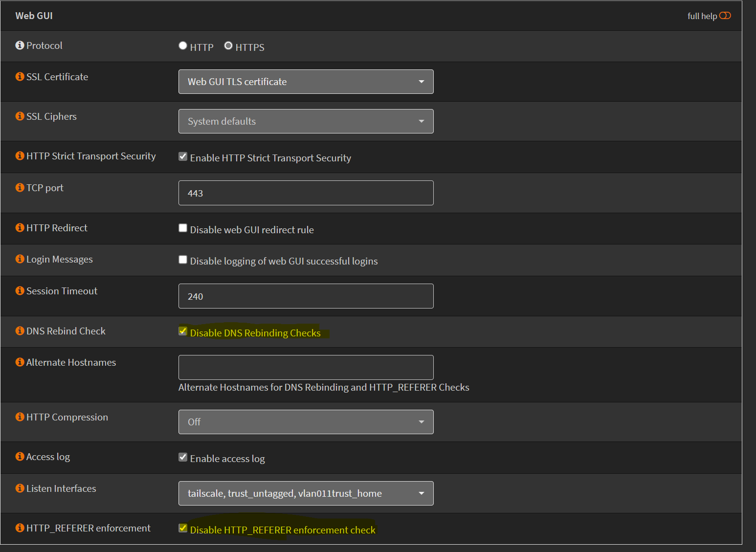Viewport: 756px width, 552px height.
Task: Open the SSL Certificate help info icon
Action: pyautogui.click(x=20, y=76)
